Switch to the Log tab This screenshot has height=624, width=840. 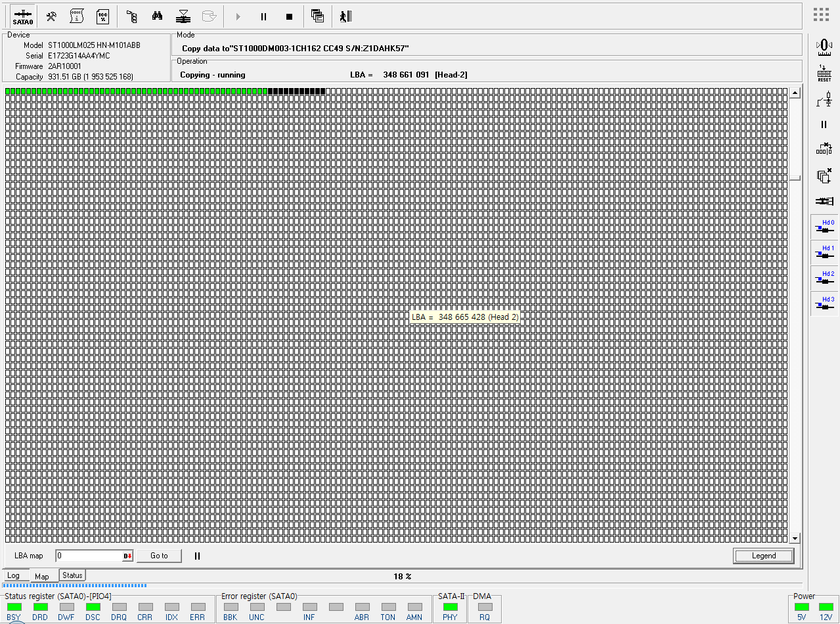pos(14,576)
